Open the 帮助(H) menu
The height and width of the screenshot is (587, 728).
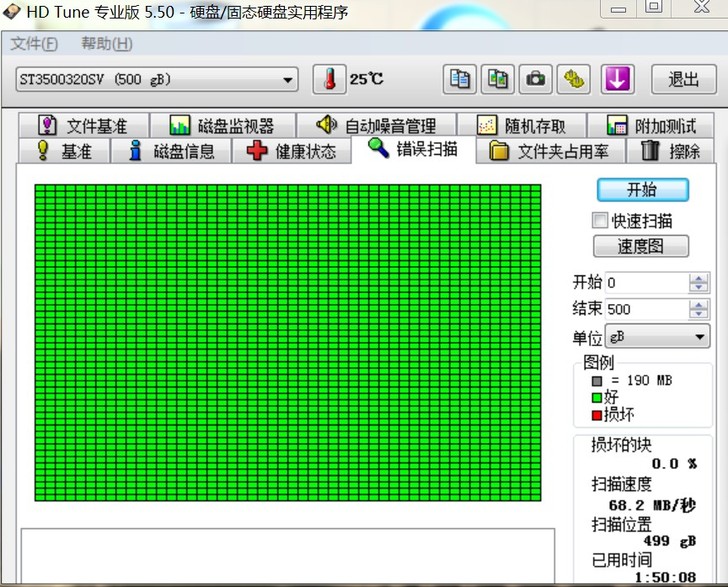(106, 44)
